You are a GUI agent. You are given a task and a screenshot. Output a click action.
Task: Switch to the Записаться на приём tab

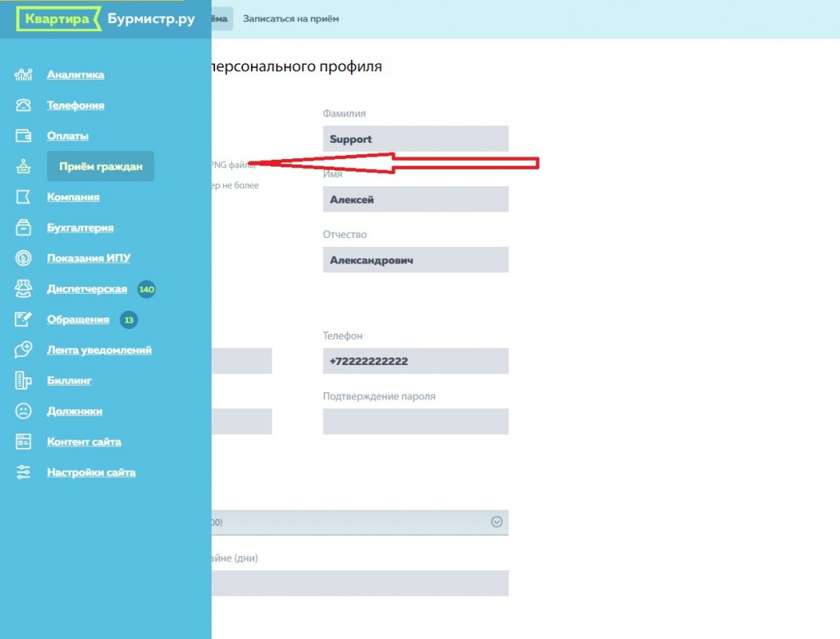pyautogui.click(x=291, y=19)
